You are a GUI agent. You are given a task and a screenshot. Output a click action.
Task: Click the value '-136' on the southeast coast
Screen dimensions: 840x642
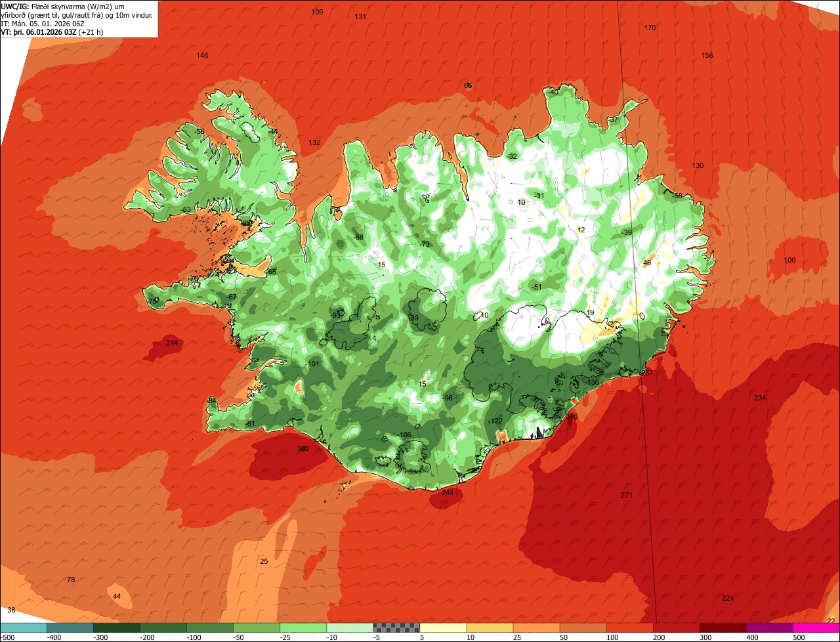(593, 382)
